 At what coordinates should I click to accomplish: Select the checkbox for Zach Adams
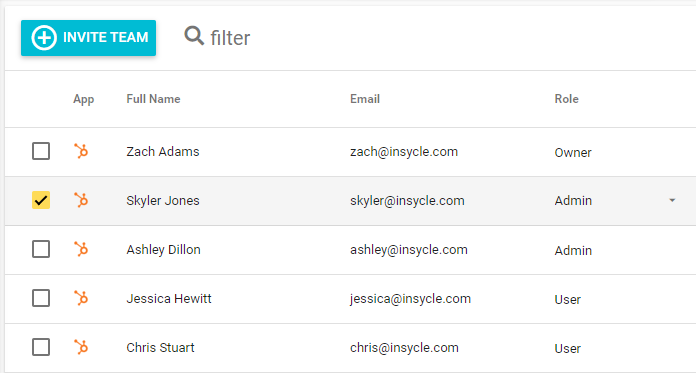(x=41, y=151)
